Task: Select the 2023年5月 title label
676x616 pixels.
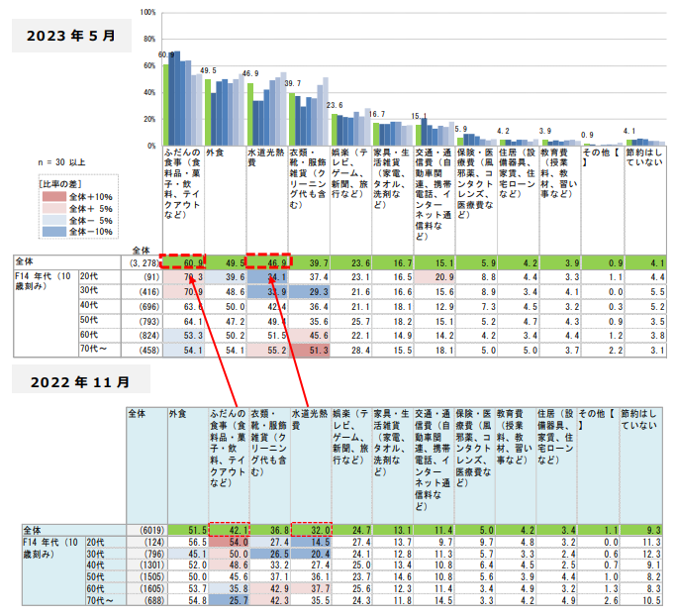Action: pos(71,36)
